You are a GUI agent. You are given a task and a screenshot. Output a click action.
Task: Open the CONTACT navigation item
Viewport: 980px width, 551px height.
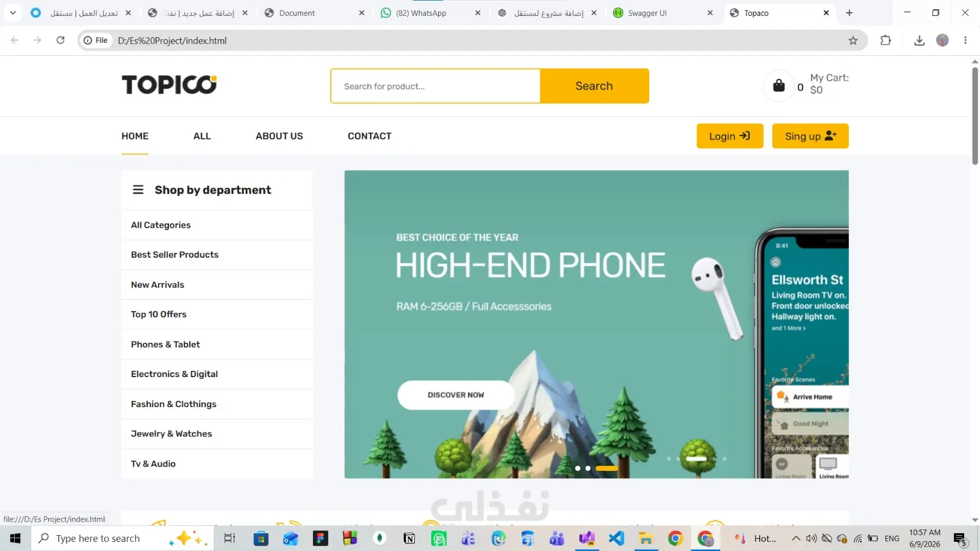click(x=369, y=136)
